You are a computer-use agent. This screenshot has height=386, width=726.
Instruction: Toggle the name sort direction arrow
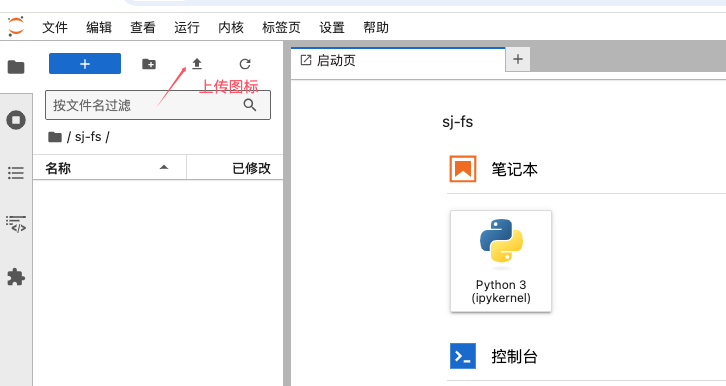pos(164,168)
